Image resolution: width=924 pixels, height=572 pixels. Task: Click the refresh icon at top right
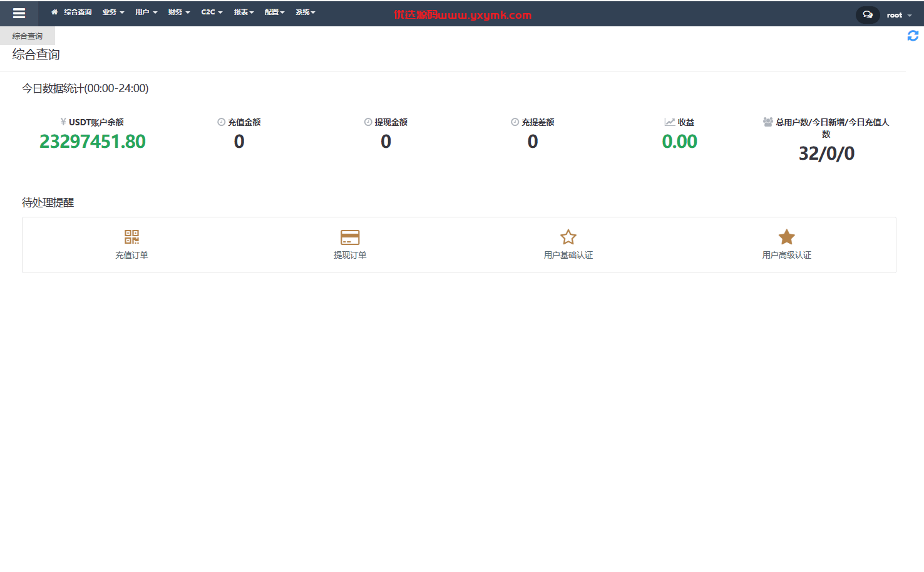(x=913, y=36)
